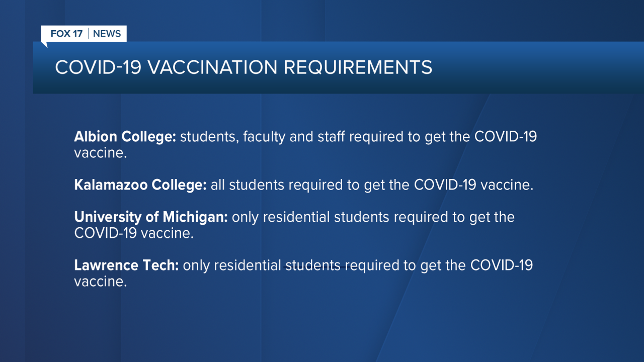Click 'COVID-19 vaccine.' under University of Michigan

click(134, 234)
